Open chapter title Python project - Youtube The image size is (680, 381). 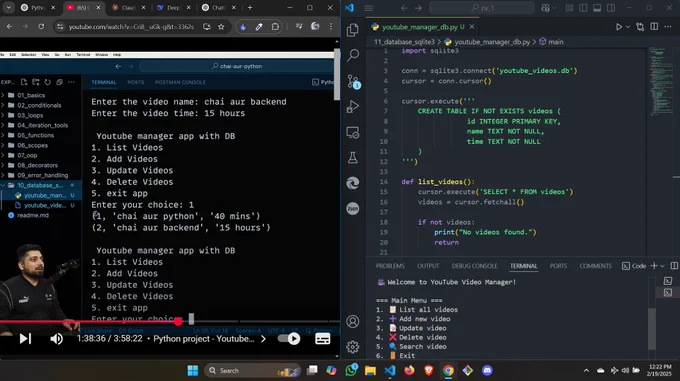(x=204, y=339)
